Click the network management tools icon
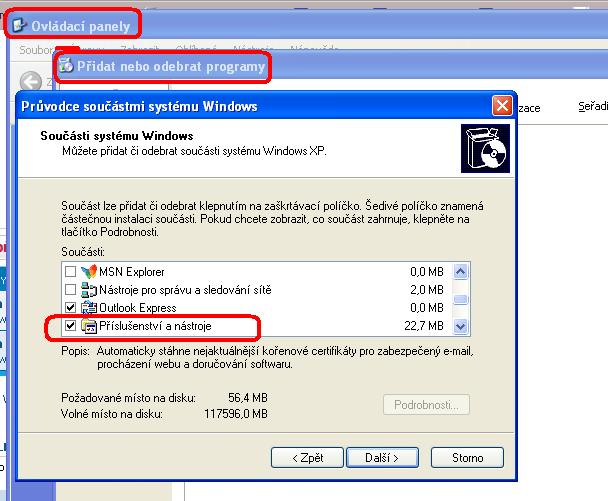Viewport: 608px width, 501px height. click(89, 290)
